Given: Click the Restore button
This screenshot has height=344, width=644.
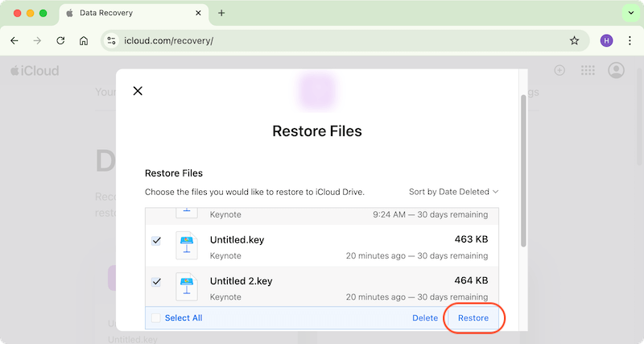Looking at the screenshot, I should 473,318.
